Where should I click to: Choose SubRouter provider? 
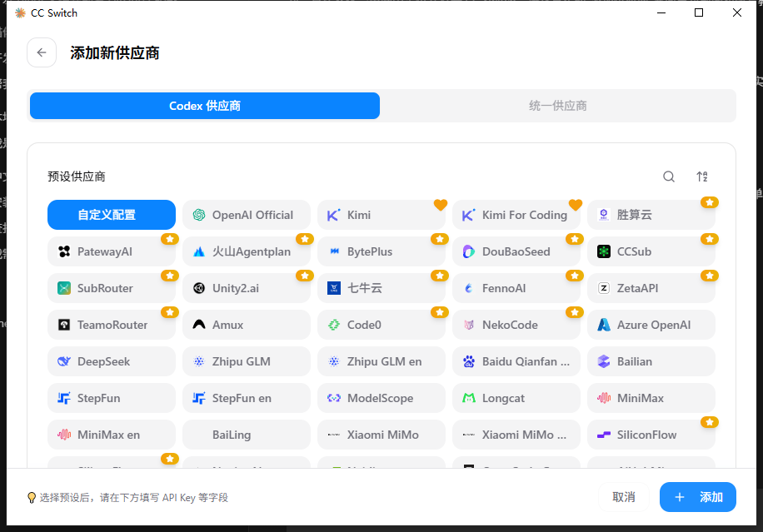[112, 288]
